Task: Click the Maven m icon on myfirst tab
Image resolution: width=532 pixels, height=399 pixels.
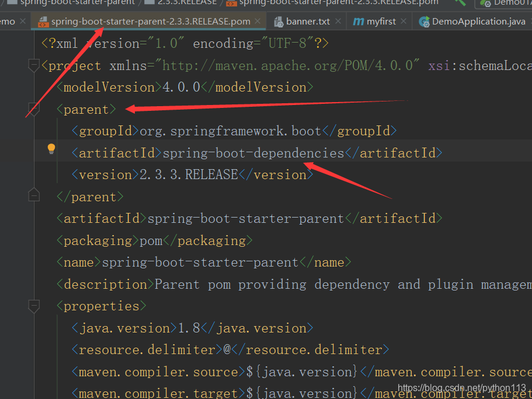Action: [x=359, y=22]
